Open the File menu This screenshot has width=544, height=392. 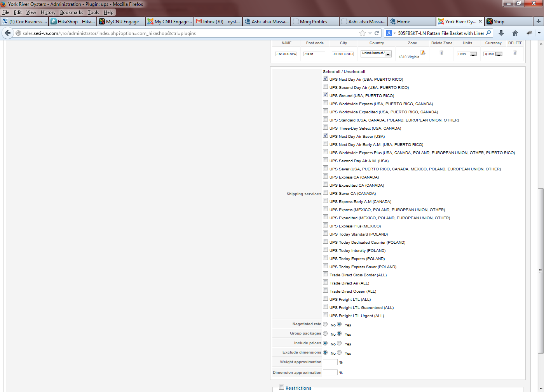click(6, 12)
